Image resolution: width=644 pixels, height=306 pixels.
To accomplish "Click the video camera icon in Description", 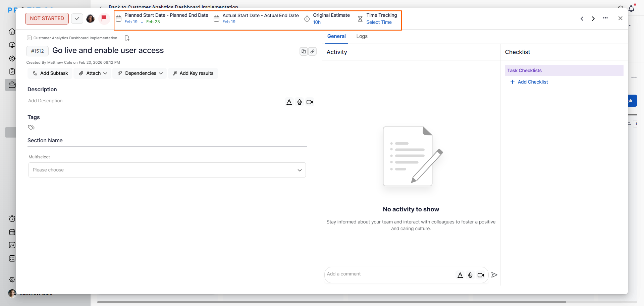I will coord(310,102).
